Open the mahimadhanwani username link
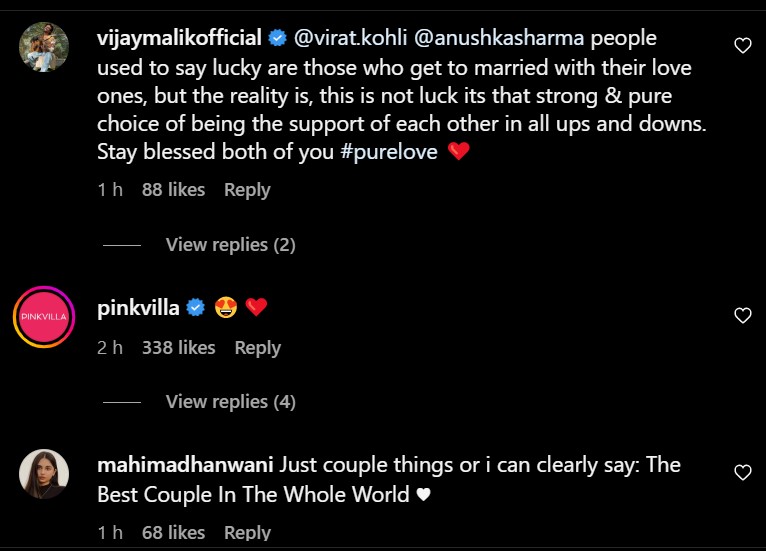Image resolution: width=766 pixels, height=551 pixels. point(186,465)
